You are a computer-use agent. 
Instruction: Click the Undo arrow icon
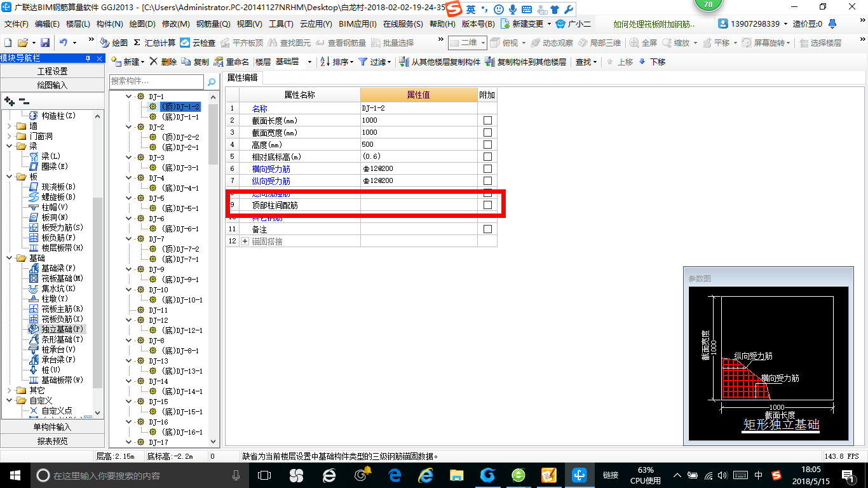coord(64,43)
